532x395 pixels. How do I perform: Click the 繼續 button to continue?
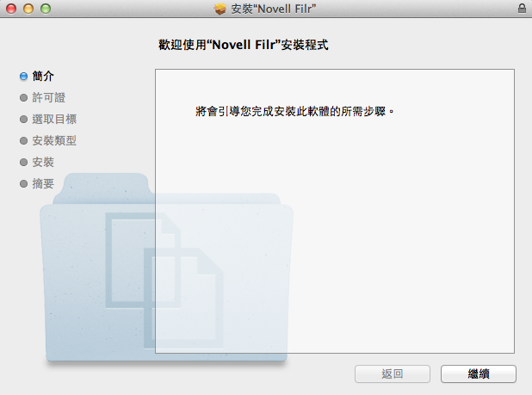coord(479,374)
